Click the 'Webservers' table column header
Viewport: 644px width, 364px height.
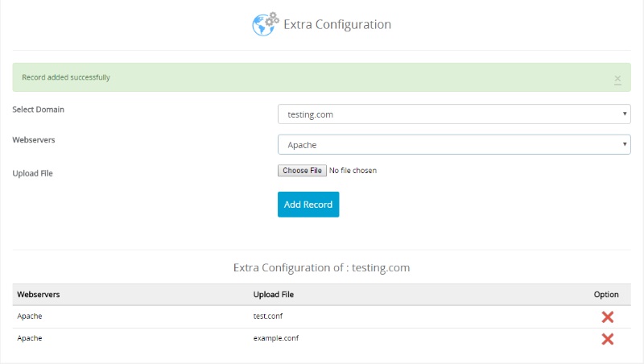pyautogui.click(x=38, y=294)
